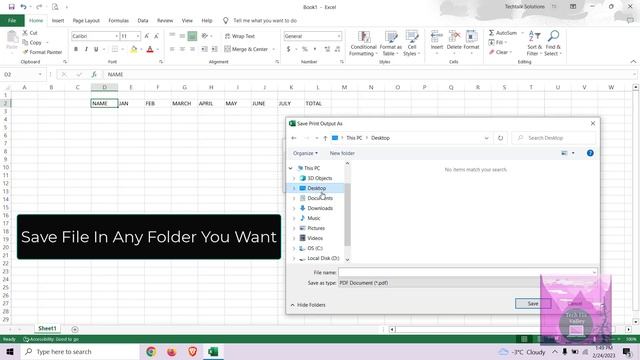Viewport: 640px width, 360px height.
Task: Select Desktop in the folder tree
Action: pyautogui.click(x=316, y=188)
